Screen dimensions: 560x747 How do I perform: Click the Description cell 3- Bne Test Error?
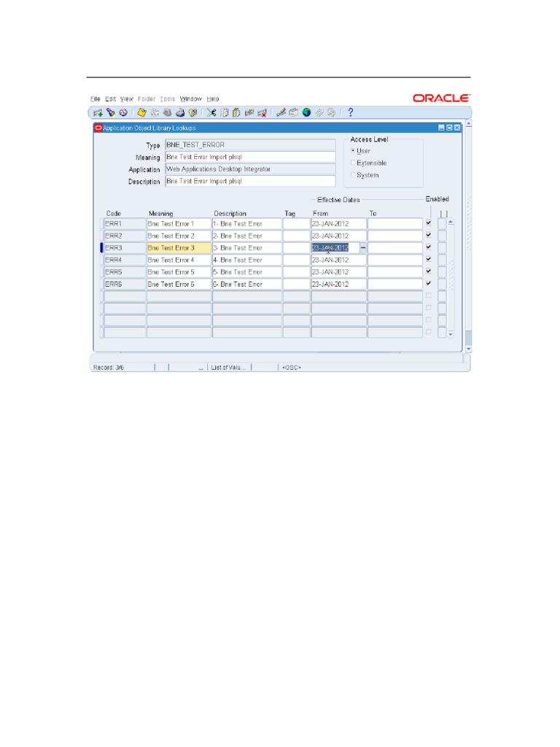pos(247,248)
